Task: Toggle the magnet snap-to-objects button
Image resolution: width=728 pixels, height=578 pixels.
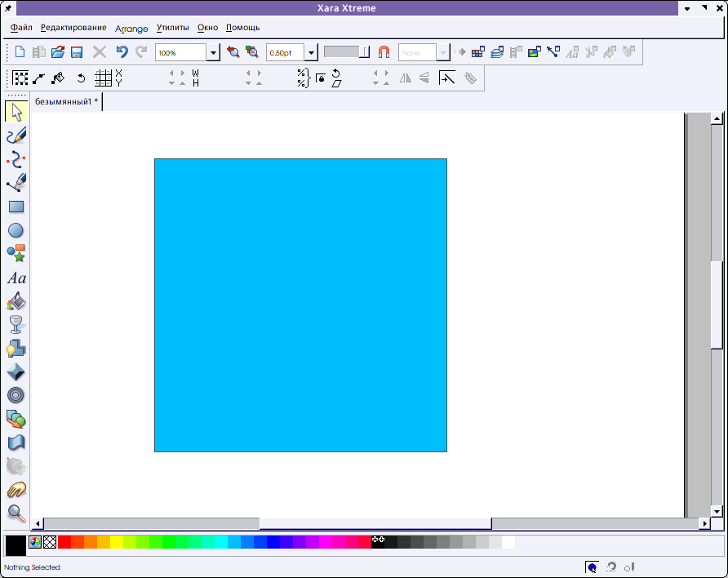Action: pos(384,52)
